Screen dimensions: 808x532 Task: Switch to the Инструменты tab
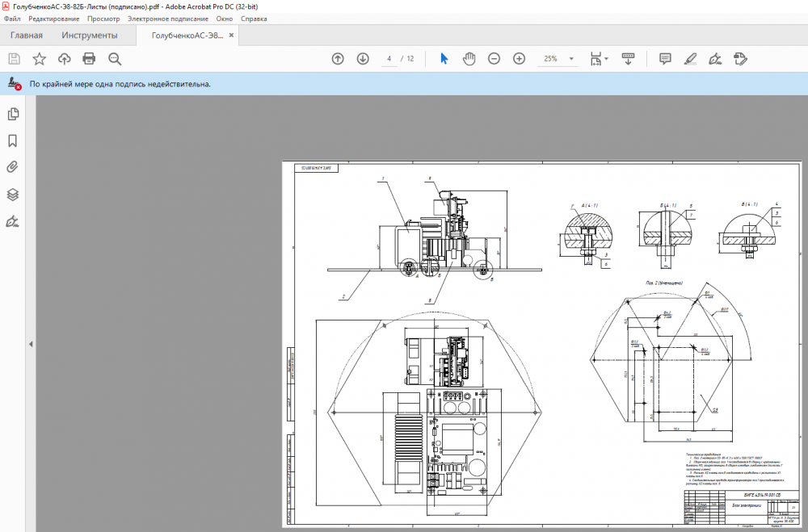[90, 36]
